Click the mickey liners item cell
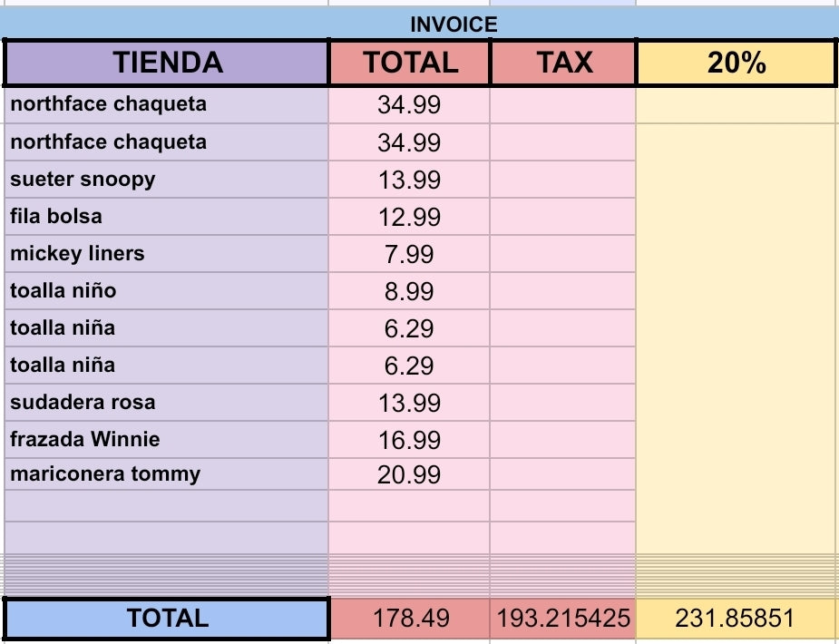Image resolution: width=839 pixels, height=644 pixels. coord(167,254)
